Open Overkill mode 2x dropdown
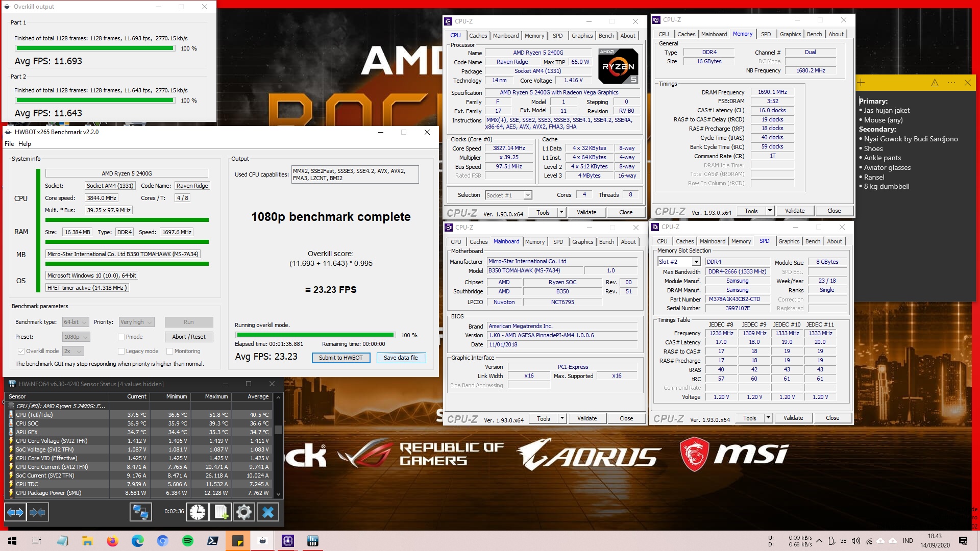This screenshot has height=551, width=980. [73, 351]
